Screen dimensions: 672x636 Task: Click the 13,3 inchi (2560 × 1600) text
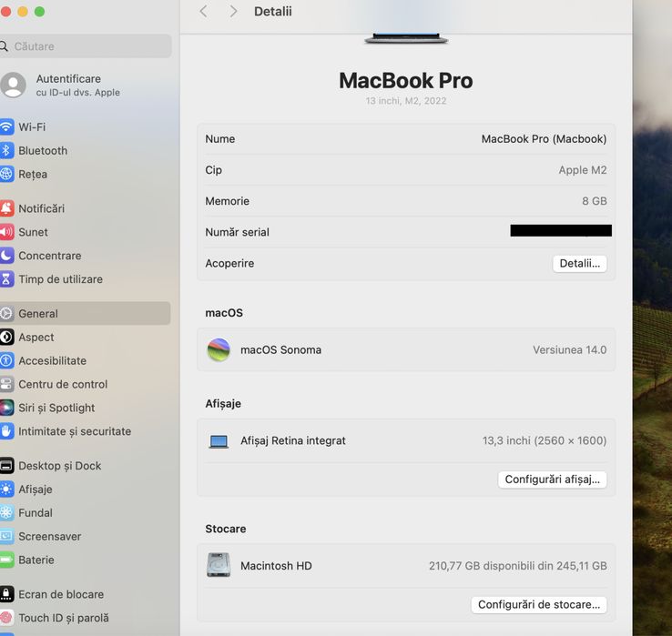click(x=545, y=440)
